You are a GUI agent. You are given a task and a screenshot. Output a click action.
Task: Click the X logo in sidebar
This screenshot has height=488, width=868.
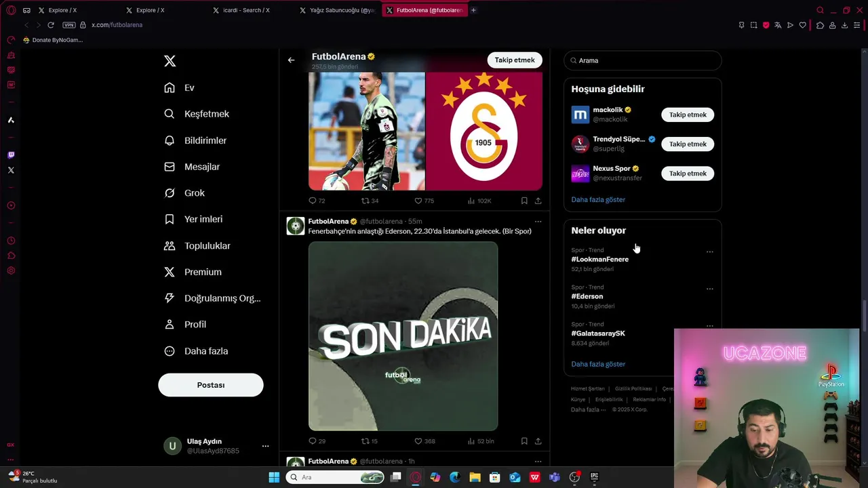click(170, 61)
